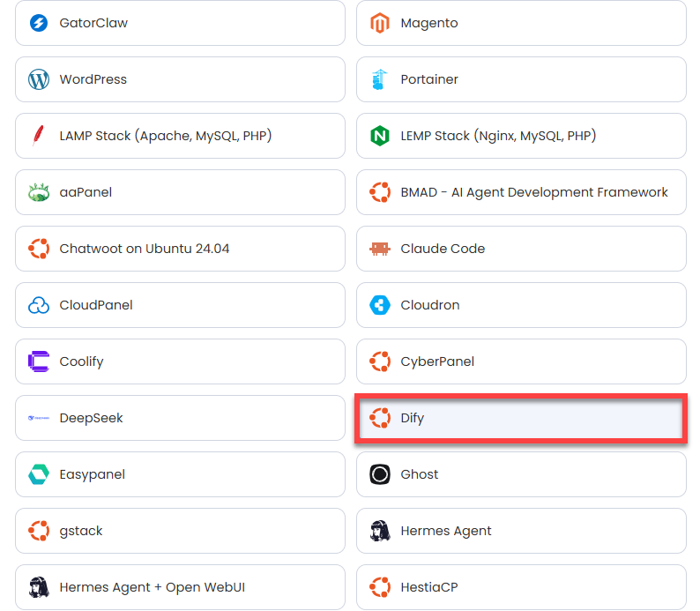Image resolution: width=700 pixels, height=611 pixels.
Task: Choose Chatwoot on Ubuntu 24.04
Action: (x=181, y=249)
